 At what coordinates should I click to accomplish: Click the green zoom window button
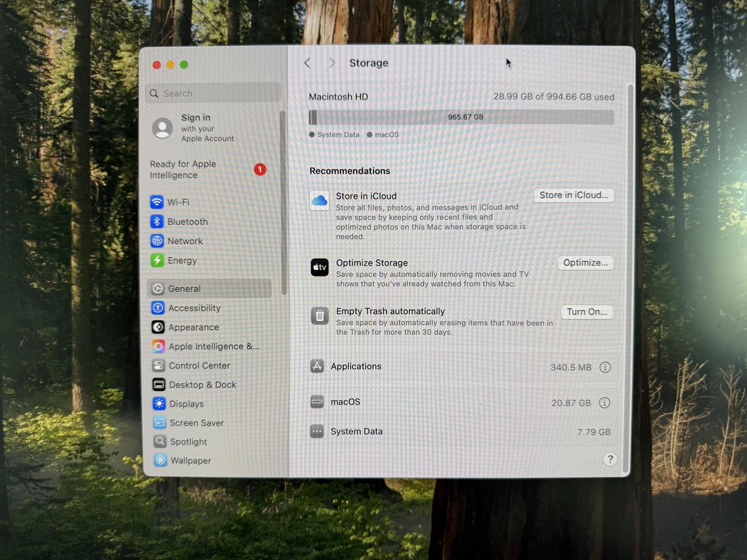[184, 65]
